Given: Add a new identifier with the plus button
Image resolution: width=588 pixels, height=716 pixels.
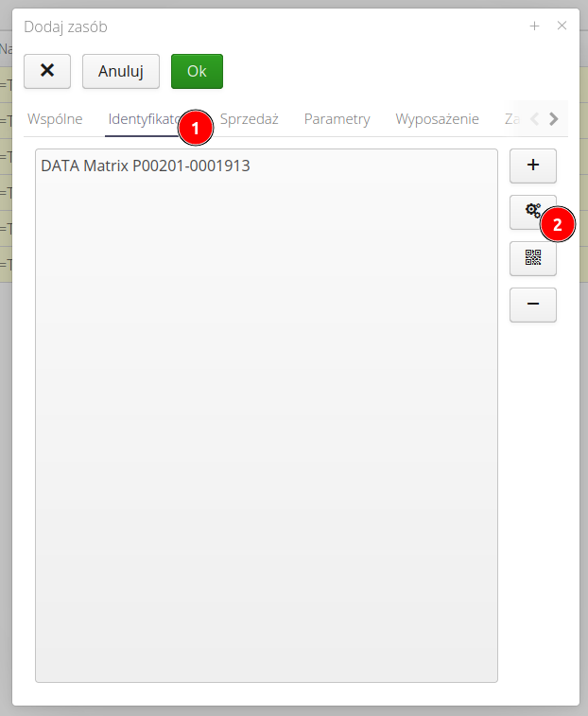Looking at the screenshot, I should pos(532,166).
